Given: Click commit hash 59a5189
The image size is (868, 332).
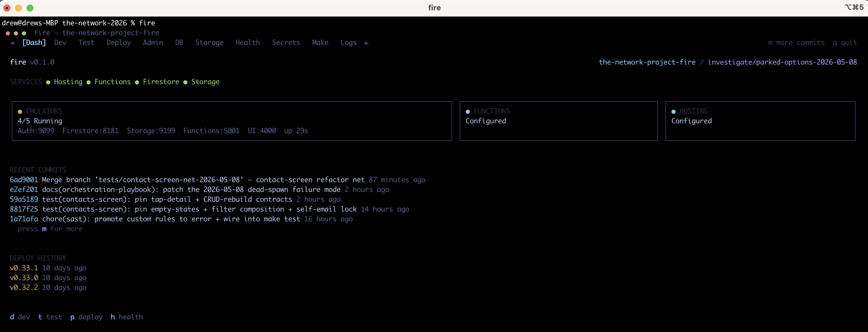Looking at the screenshot, I should 24,199.
